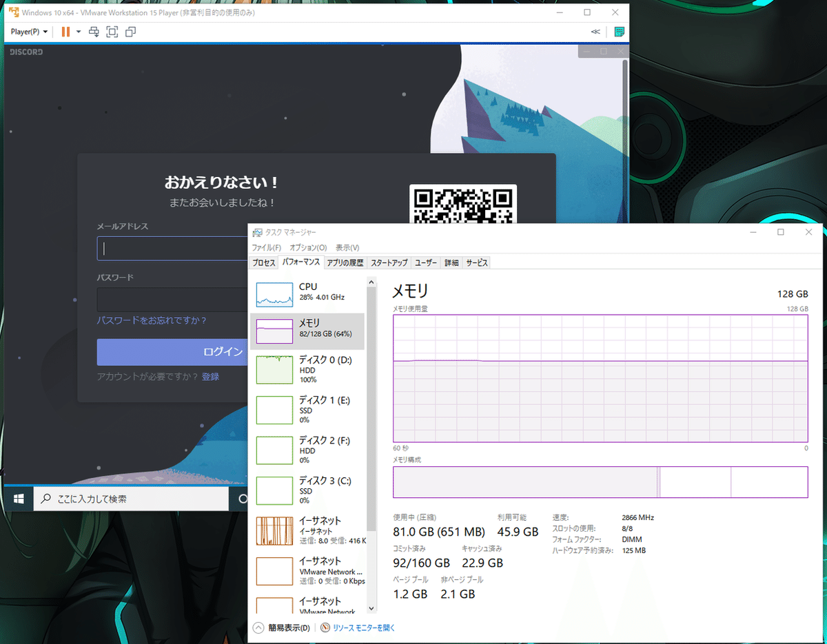Click the 8/8 slots used value

pyautogui.click(x=627, y=528)
